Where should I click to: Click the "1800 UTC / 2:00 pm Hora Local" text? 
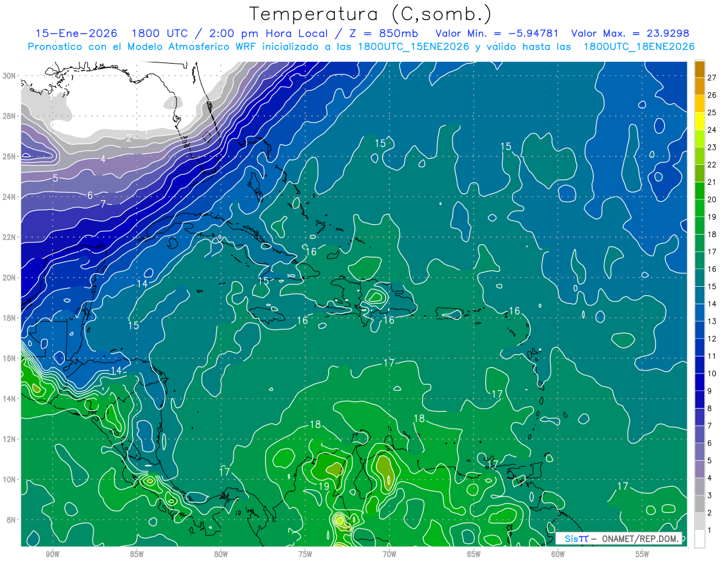click(x=231, y=33)
